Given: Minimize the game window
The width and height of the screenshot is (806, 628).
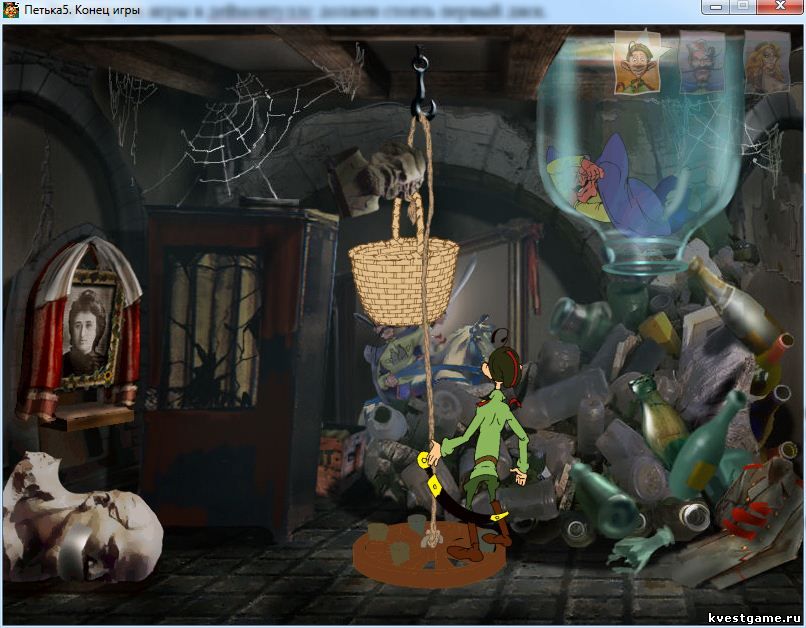Looking at the screenshot, I should pyautogui.click(x=716, y=7).
